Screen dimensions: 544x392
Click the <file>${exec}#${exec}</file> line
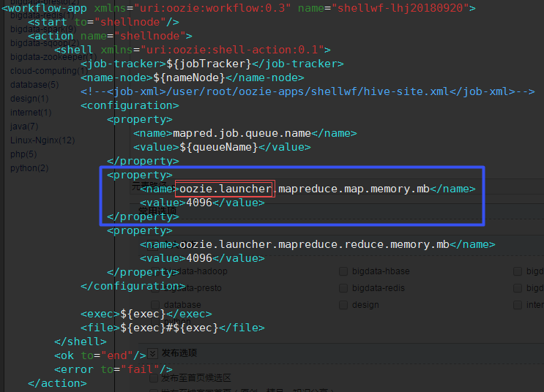173,328
